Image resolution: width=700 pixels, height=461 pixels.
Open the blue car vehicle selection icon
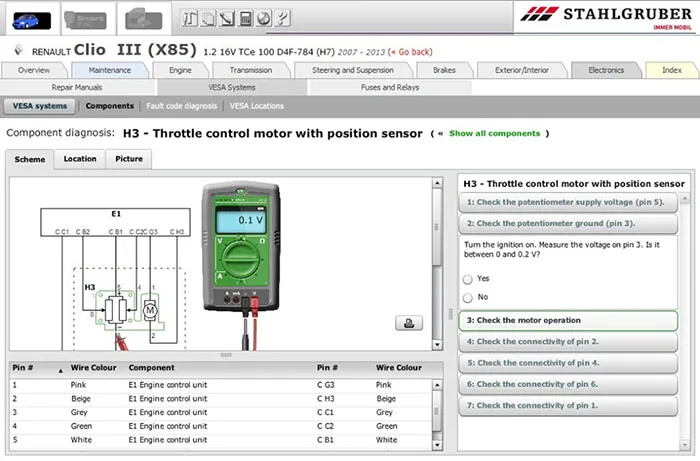pyautogui.click(x=31, y=20)
